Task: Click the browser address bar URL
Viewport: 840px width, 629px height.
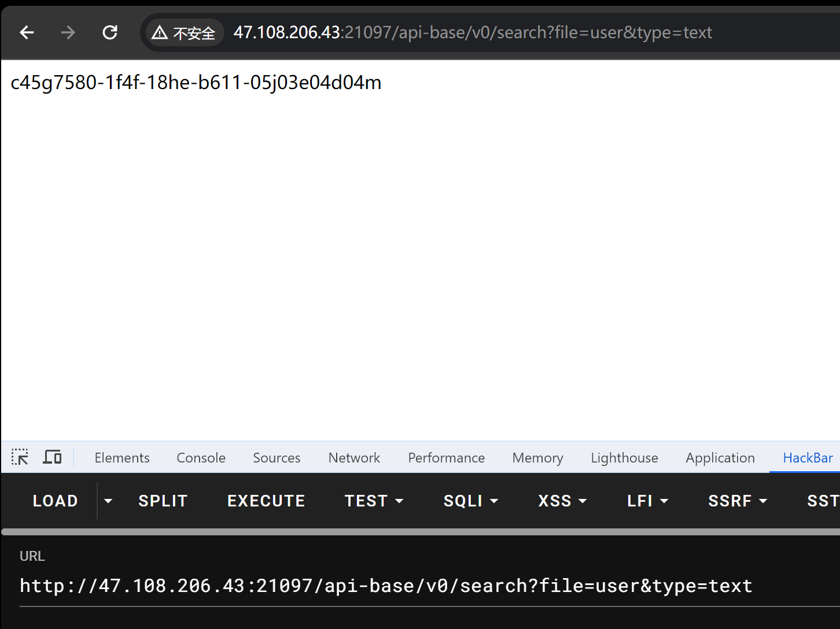Action: tap(473, 32)
